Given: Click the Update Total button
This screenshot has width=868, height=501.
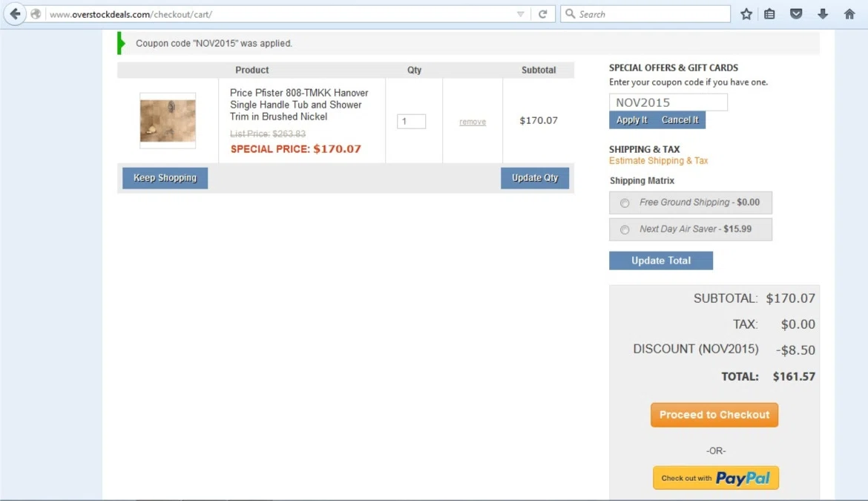Looking at the screenshot, I should 661,261.
